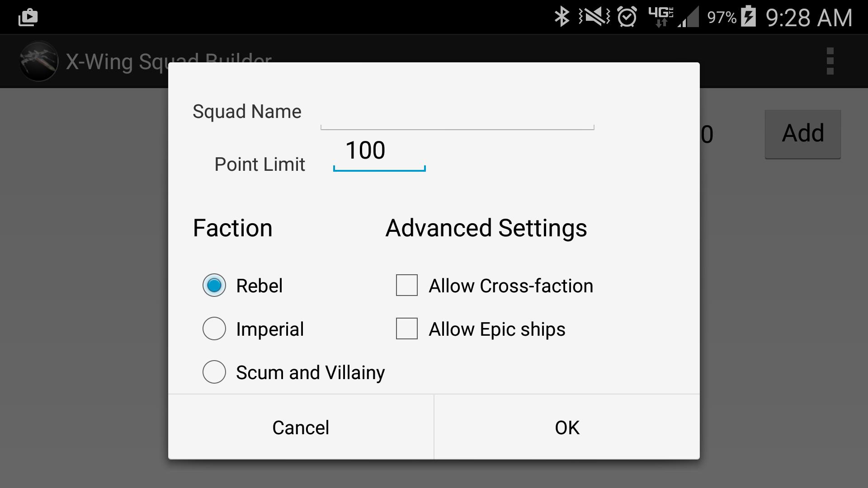
Task: Tap the mute/vibrate status icon
Action: (594, 17)
